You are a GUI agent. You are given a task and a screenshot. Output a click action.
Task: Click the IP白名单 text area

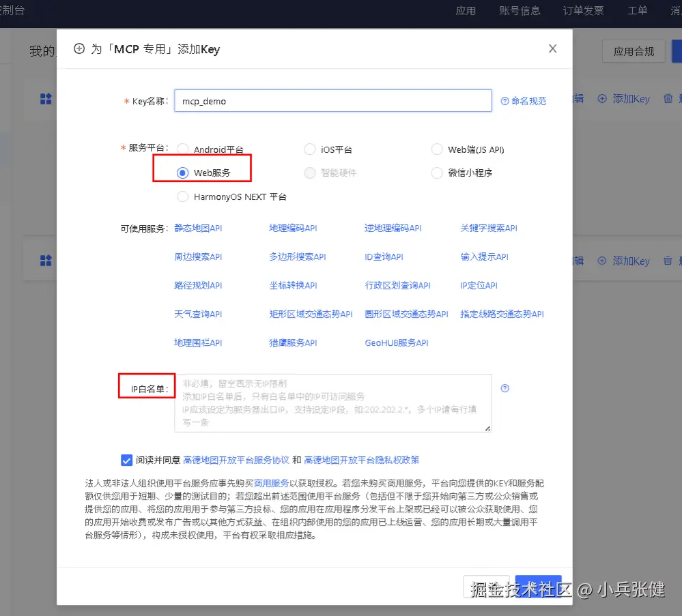point(332,403)
